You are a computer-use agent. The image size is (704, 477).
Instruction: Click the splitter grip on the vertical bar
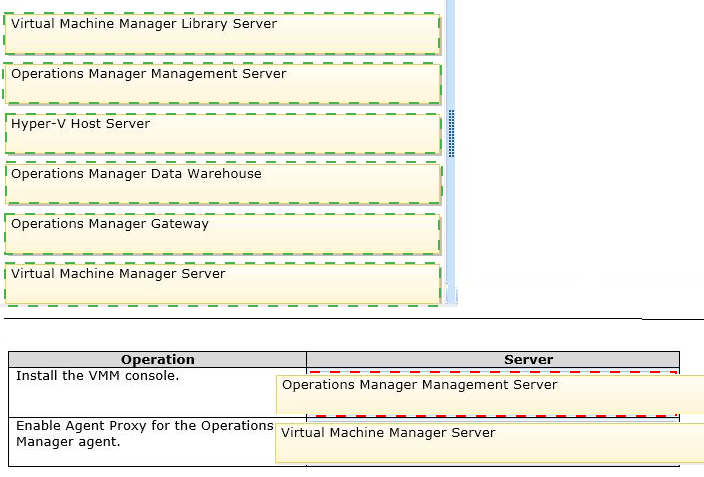(x=451, y=133)
